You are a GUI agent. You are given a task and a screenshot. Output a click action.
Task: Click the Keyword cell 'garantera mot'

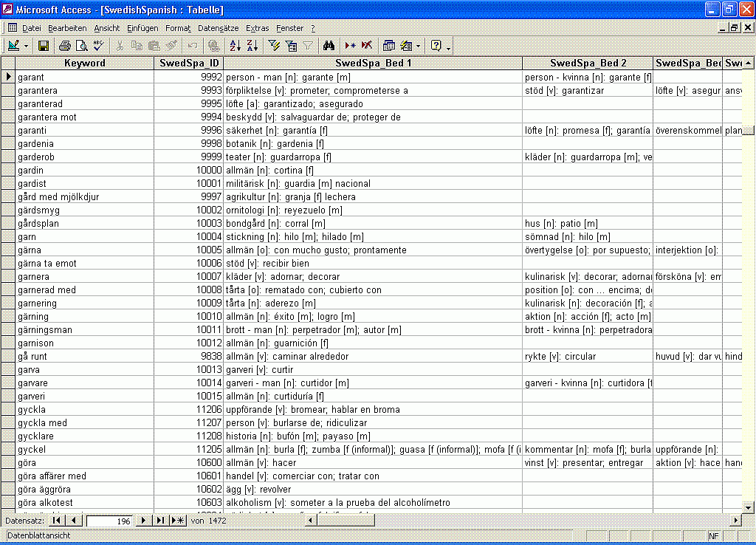tap(85, 117)
